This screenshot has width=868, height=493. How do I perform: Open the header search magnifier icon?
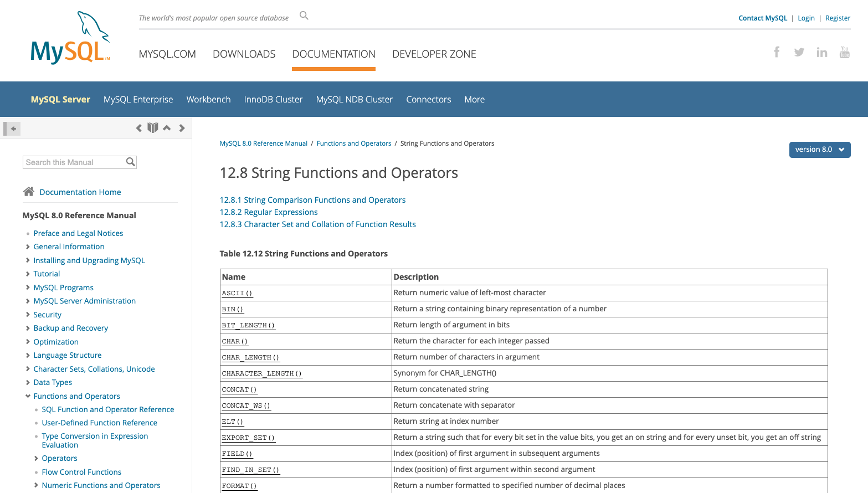(304, 16)
